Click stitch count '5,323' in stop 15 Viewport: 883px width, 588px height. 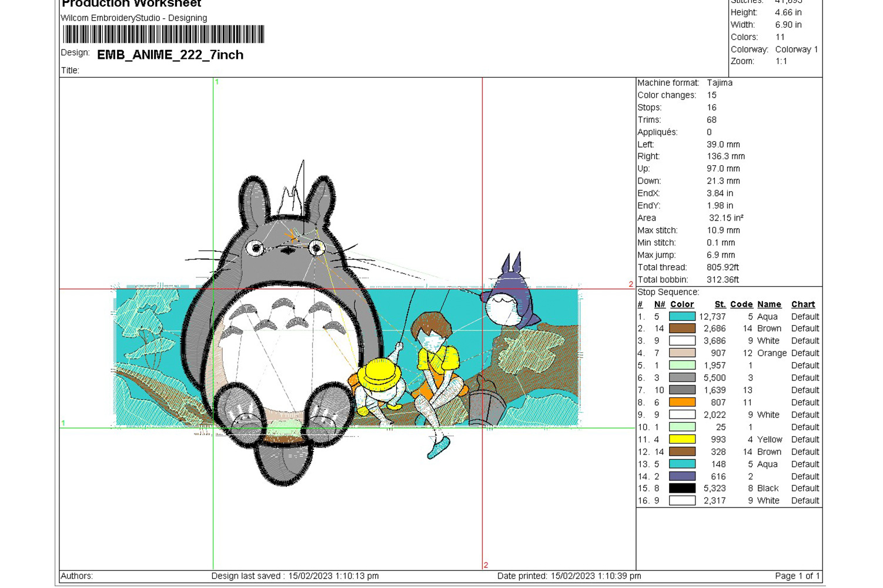pos(714,489)
